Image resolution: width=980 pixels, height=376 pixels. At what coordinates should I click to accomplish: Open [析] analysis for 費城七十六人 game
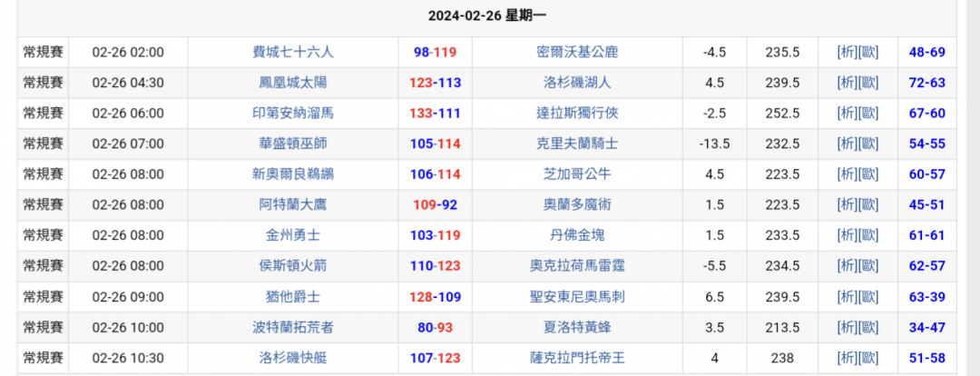[847, 52]
